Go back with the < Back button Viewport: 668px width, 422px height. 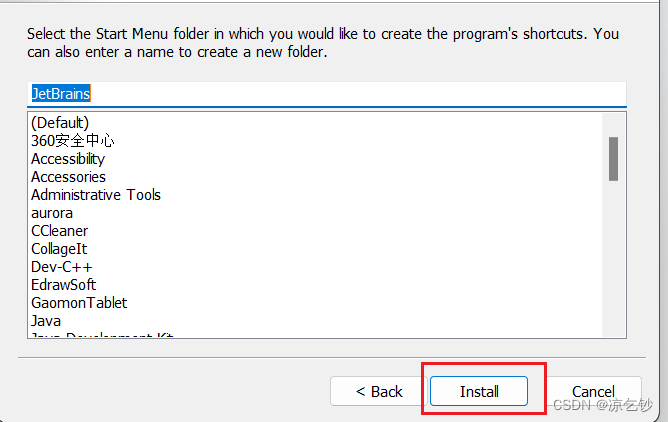[379, 391]
